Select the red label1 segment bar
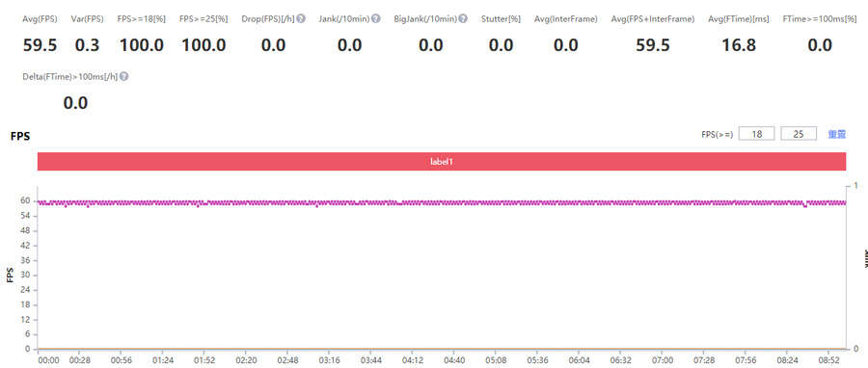Screen dimensions: 868x368 point(442,161)
